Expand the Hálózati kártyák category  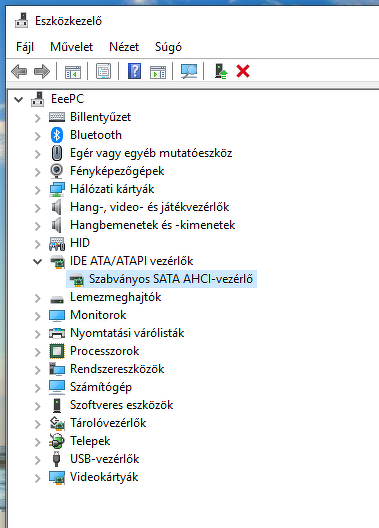37,190
